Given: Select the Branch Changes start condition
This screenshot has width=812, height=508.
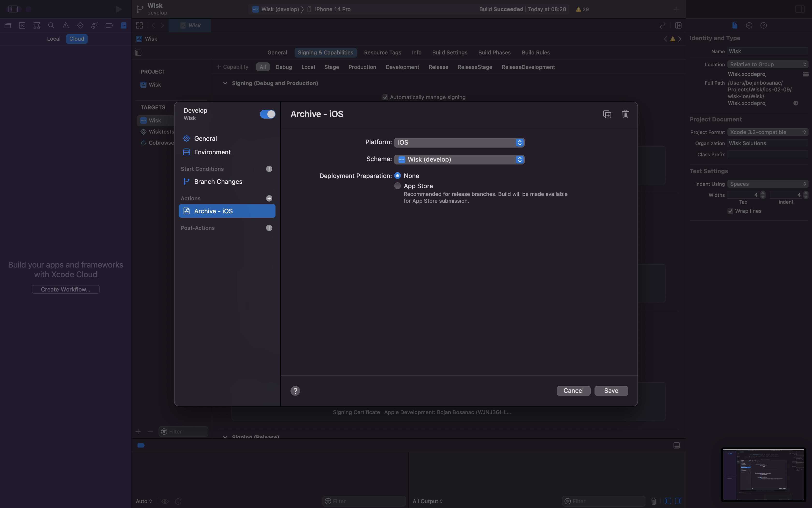Looking at the screenshot, I should (x=227, y=182).
